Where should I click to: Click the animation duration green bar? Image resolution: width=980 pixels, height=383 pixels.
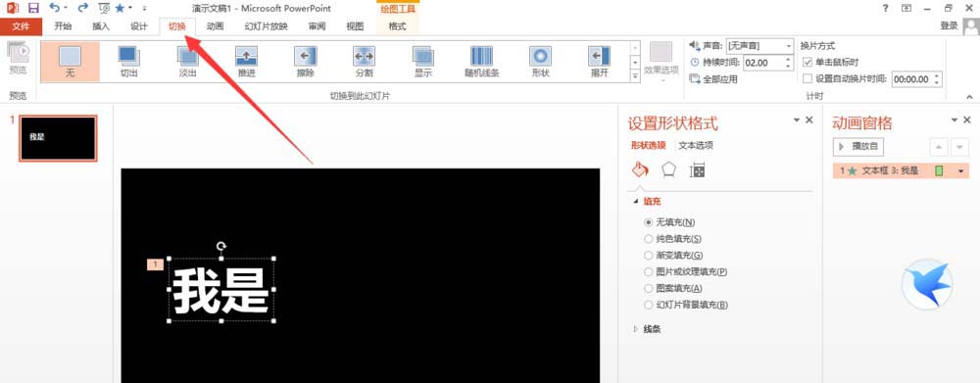(x=938, y=170)
